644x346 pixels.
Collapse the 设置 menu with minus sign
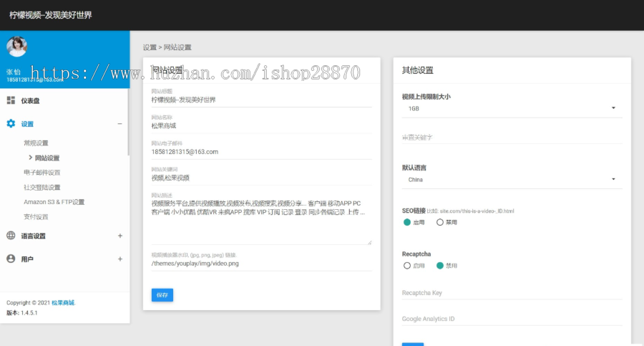click(x=120, y=124)
